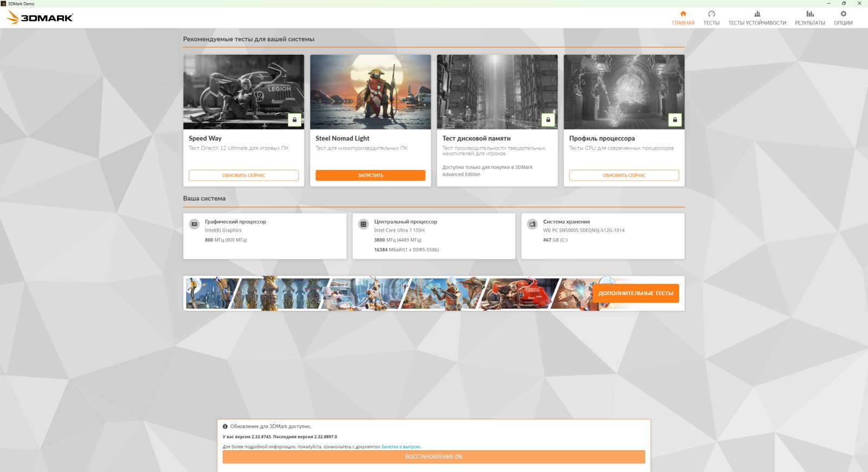
Task: Click the 800 МГц (800 МГц) GPU value
Action: tap(226, 240)
